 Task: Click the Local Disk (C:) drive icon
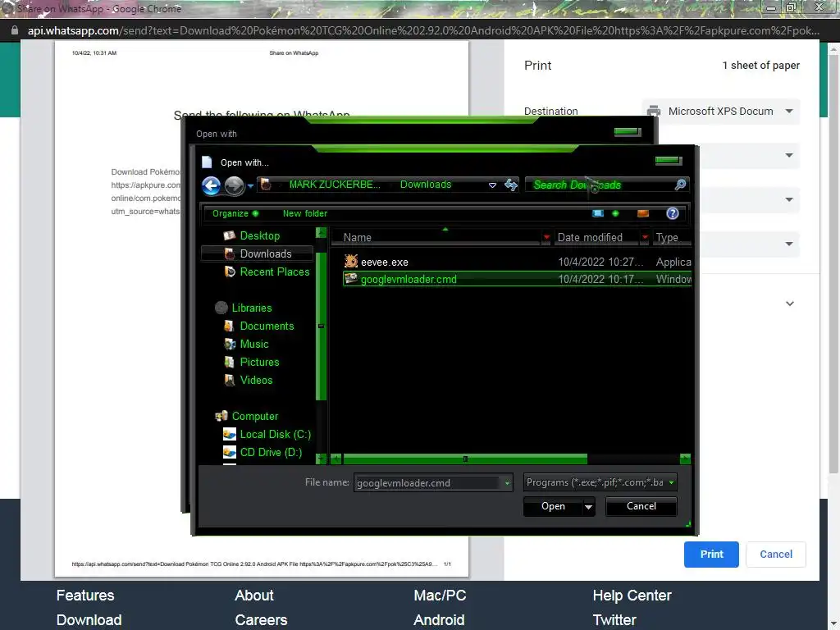point(230,434)
